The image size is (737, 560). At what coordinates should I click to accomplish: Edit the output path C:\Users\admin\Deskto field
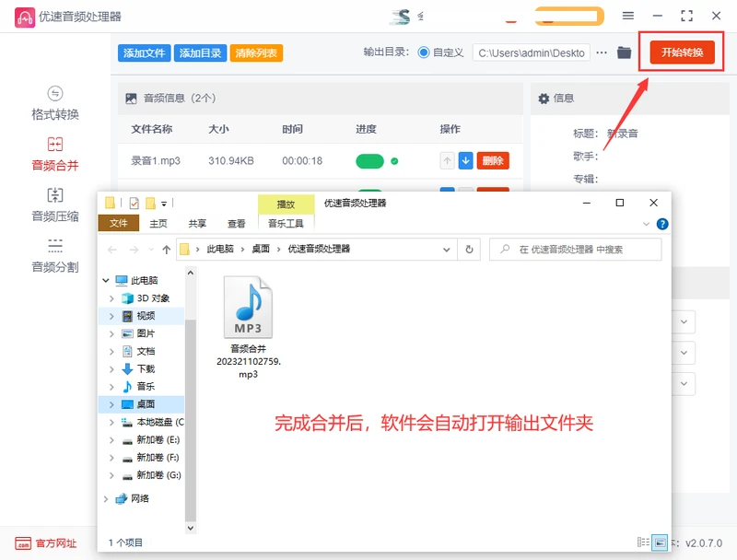(532, 52)
